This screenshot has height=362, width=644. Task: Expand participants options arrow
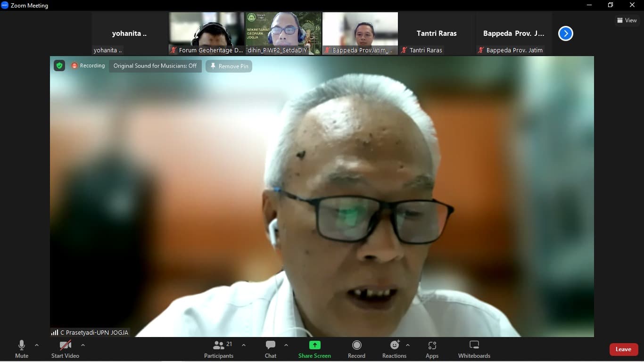pos(244,345)
